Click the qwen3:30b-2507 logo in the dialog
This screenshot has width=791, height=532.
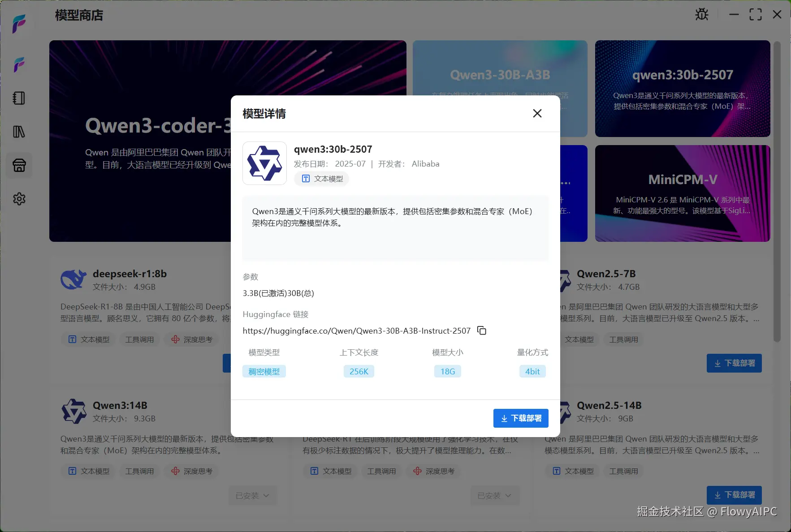264,163
